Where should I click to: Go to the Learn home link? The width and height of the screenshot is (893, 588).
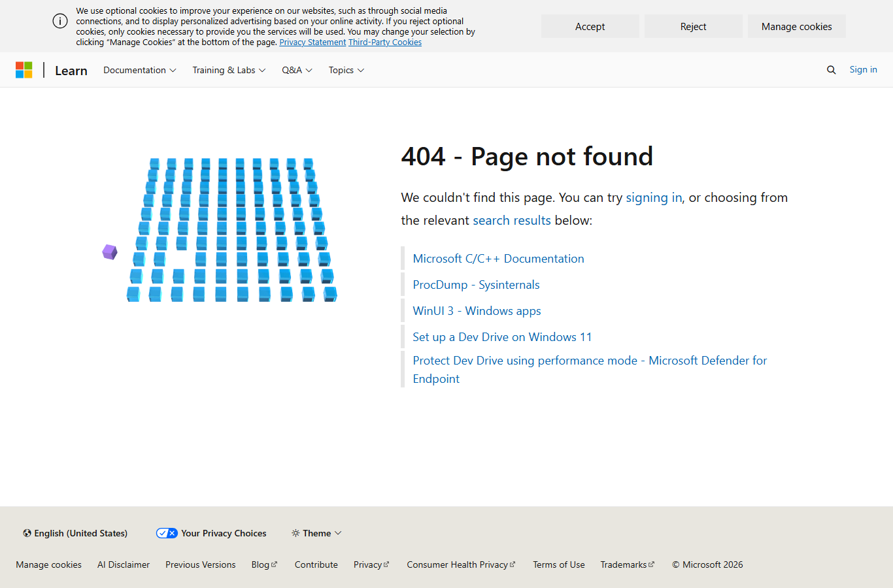pos(71,71)
